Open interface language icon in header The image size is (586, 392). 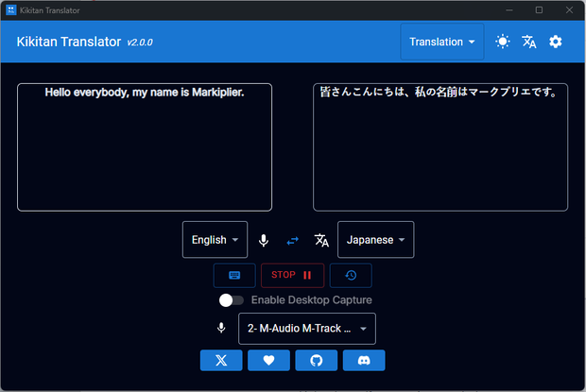pyautogui.click(x=529, y=42)
